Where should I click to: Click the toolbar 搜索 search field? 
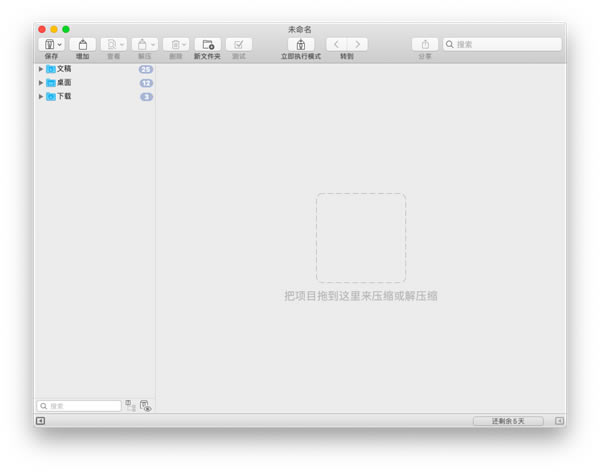point(502,44)
